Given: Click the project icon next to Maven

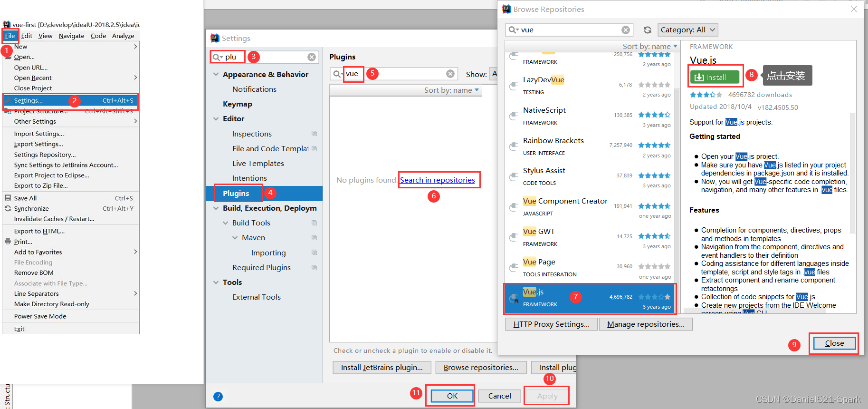Looking at the screenshot, I should tap(314, 237).
